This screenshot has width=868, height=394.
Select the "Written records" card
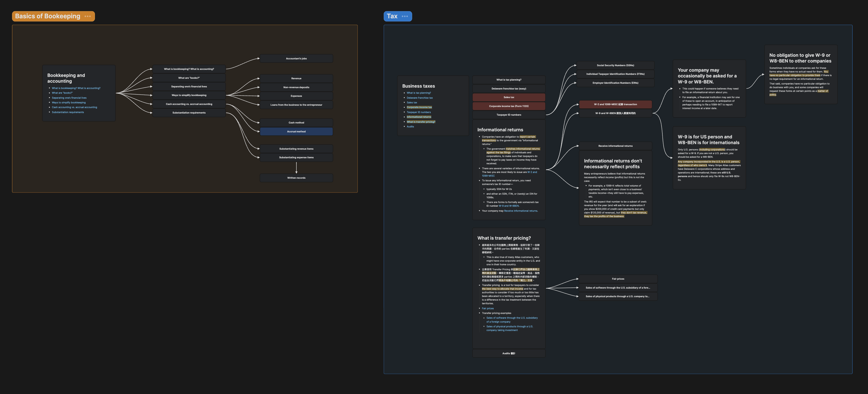[296, 178]
